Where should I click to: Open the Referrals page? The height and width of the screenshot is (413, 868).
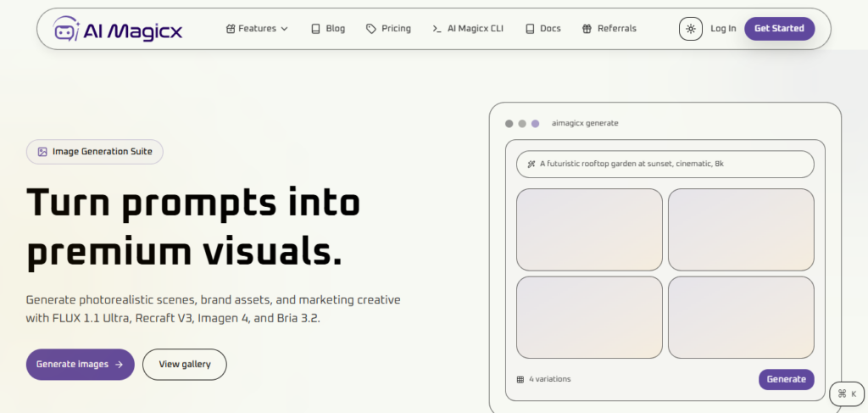tap(609, 29)
